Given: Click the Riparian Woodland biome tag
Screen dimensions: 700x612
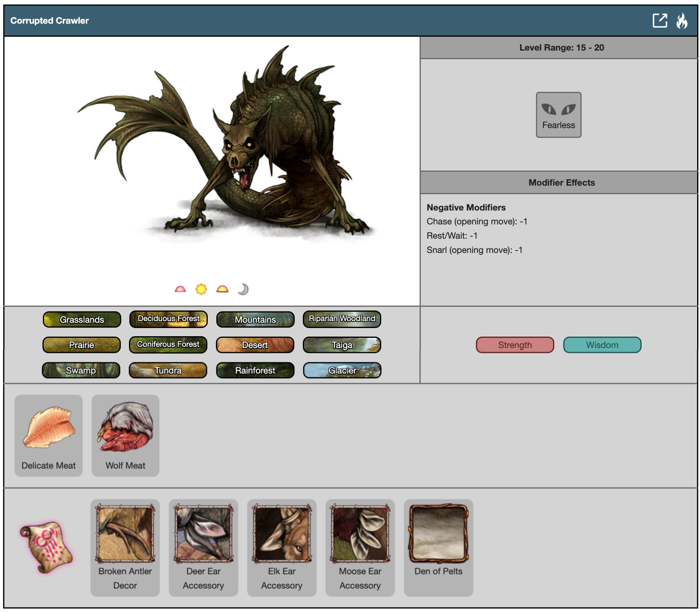Looking at the screenshot, I should click(342, 319).
